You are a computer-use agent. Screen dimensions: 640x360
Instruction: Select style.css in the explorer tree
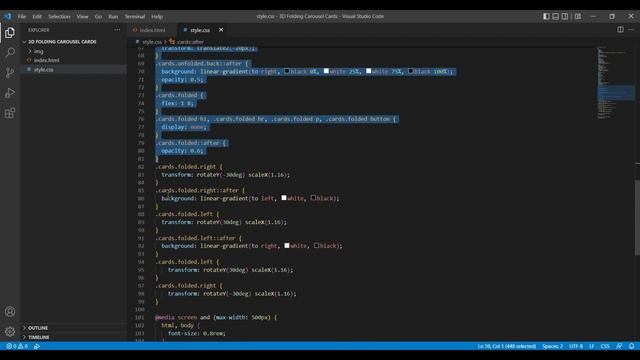pyautogui.click(x=44, y=69)
